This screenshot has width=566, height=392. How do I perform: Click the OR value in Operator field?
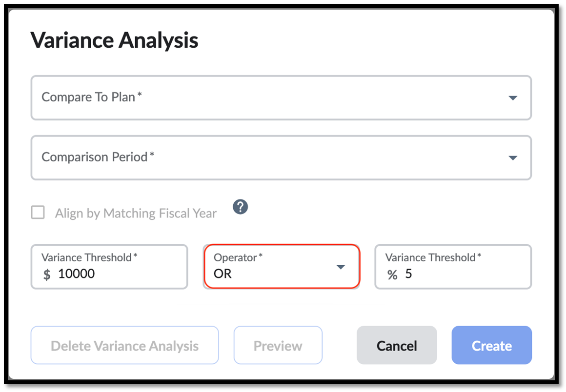pyautogui.click(x=222, y=274)
